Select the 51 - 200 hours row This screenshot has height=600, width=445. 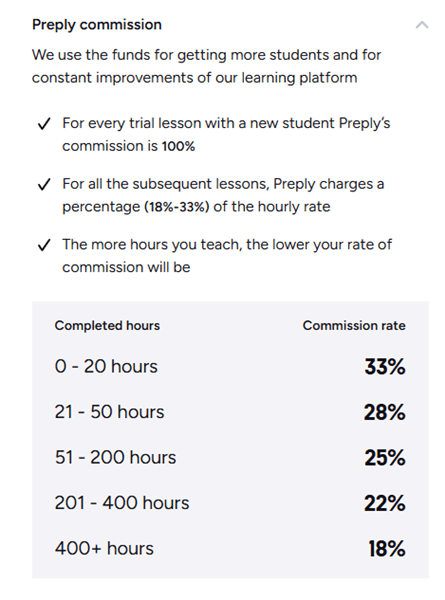(230, 458)
